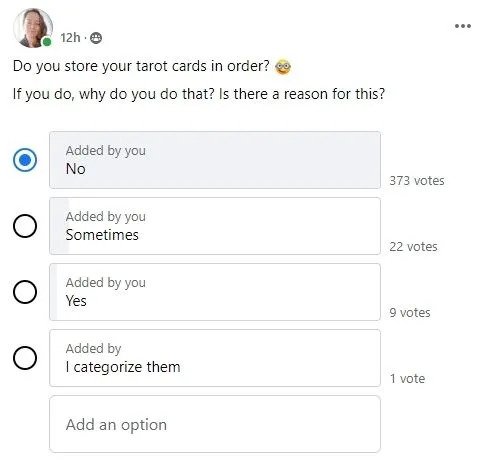View voters via '9 votes' link
This screenshot has height=460, width=496.
(x=410, y=313)
